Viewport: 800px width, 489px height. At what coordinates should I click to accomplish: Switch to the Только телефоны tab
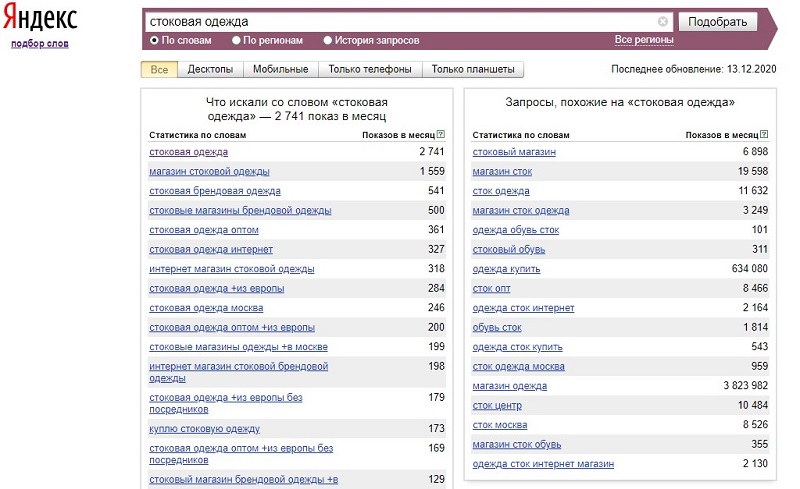coord(370,69)
